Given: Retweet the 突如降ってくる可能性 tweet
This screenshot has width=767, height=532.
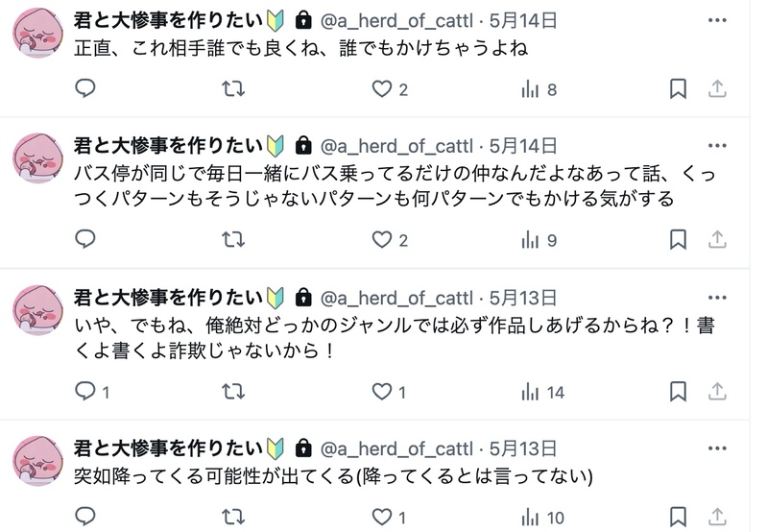Looking at the screenshot, I should [232, 518].
